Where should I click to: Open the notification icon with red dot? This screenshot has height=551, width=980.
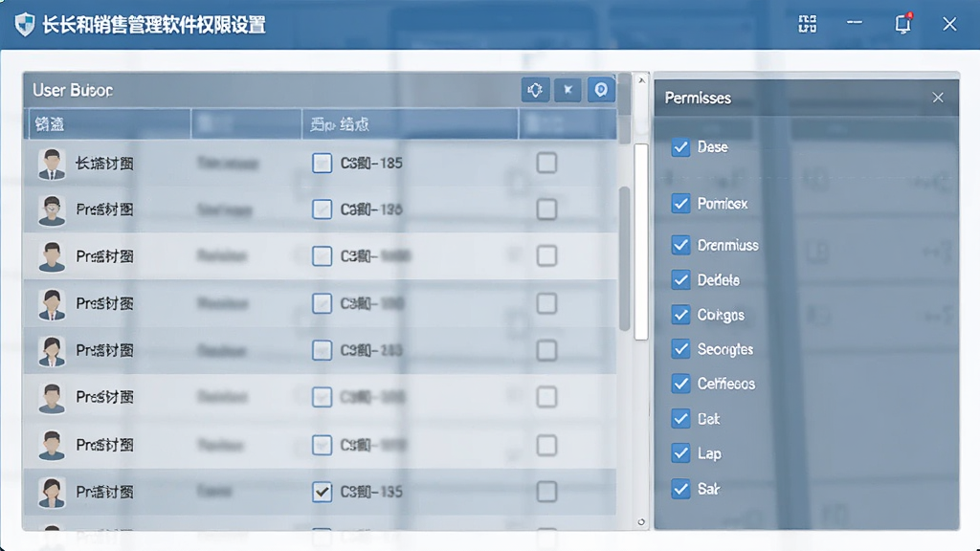[x=903, y=24]
